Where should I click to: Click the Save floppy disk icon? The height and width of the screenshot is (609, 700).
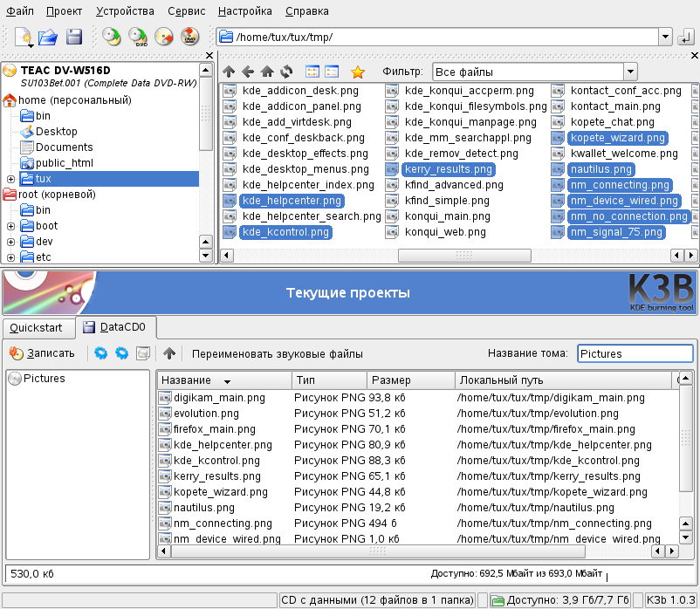[73, 37]
